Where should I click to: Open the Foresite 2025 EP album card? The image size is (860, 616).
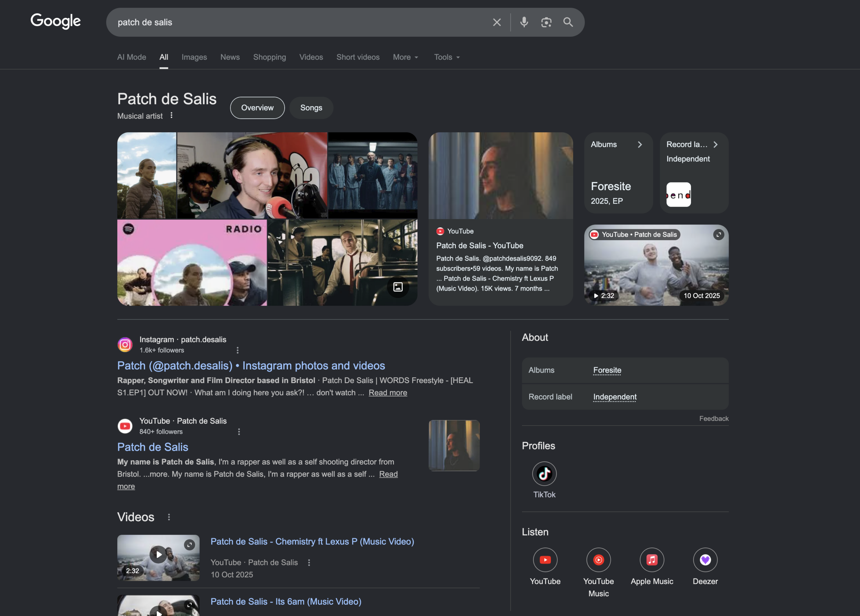click(618, 173)
